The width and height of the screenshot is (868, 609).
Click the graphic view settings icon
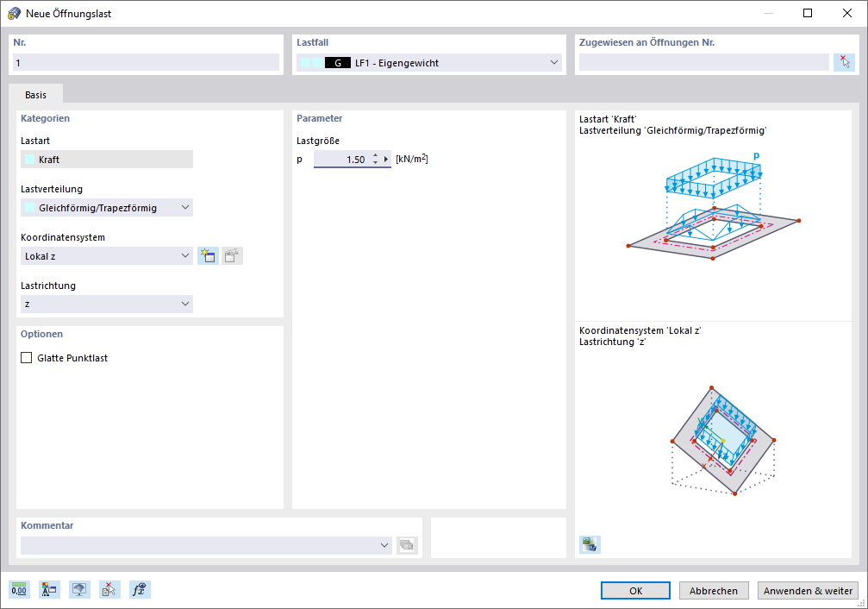pos(590,544)
